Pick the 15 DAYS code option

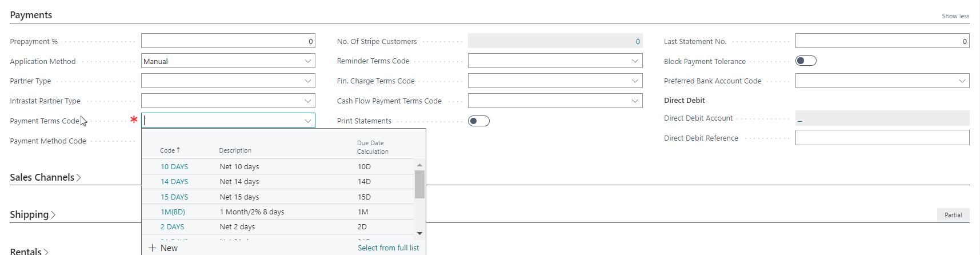[174, 197]
